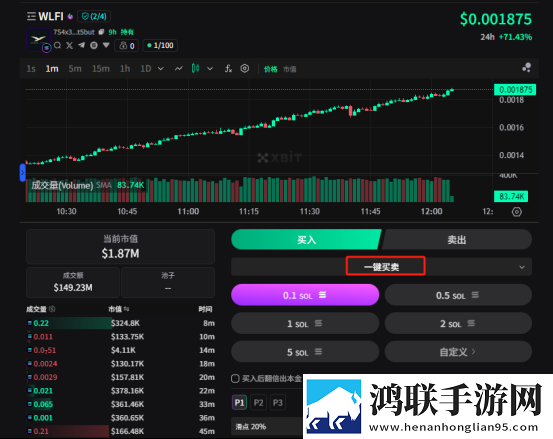Check the 买入后翻倍出本金 checkbox
Screen dimensions: 553x439
coord(235,379)
